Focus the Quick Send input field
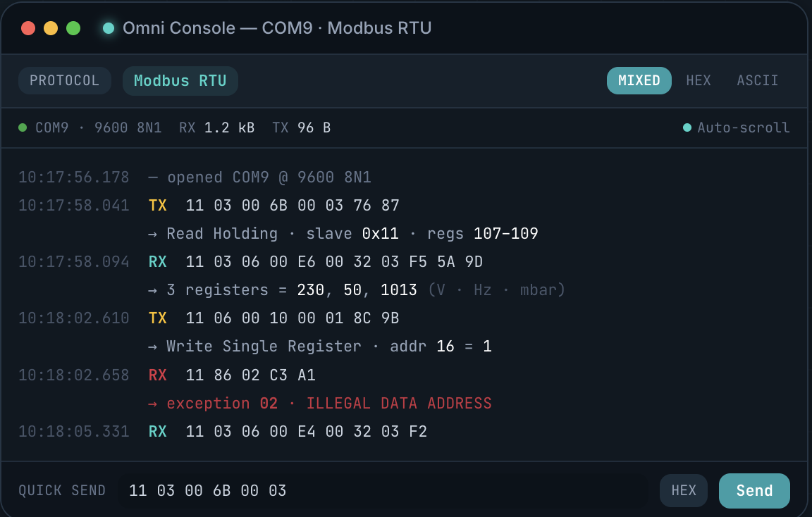This screenshot has height=517, width=812. click(x=383, y=491)
